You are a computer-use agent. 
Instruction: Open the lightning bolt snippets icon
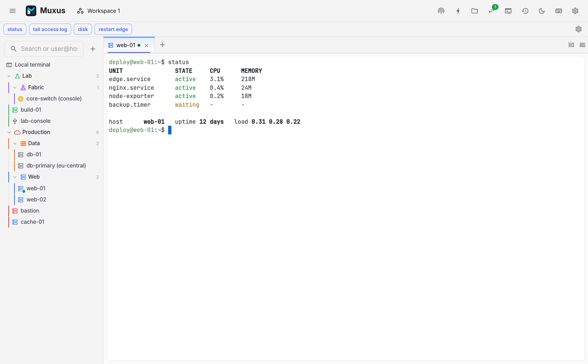[458, 11]
